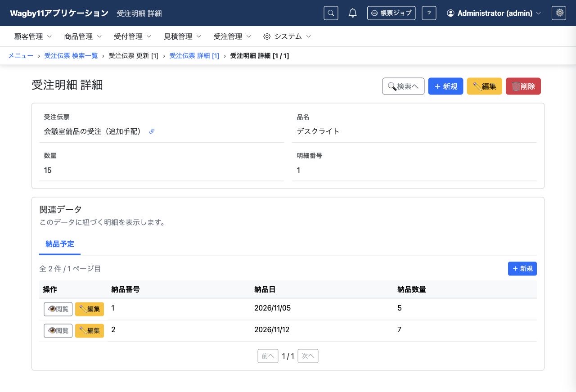Click the 帳票ジョブ print job button
Screen dimensions: 576x392
tap(391, 13)
